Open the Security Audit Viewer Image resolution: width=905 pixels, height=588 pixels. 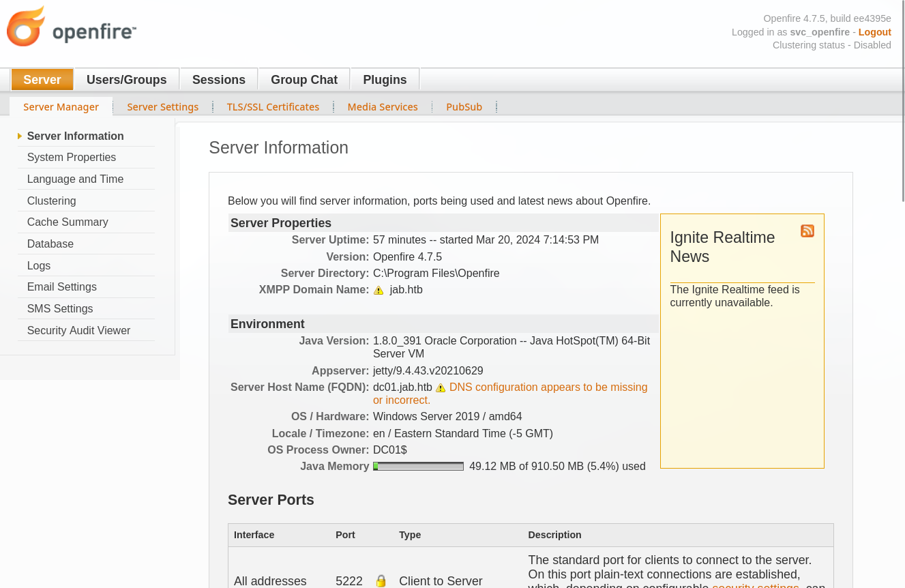pos(78,331)
